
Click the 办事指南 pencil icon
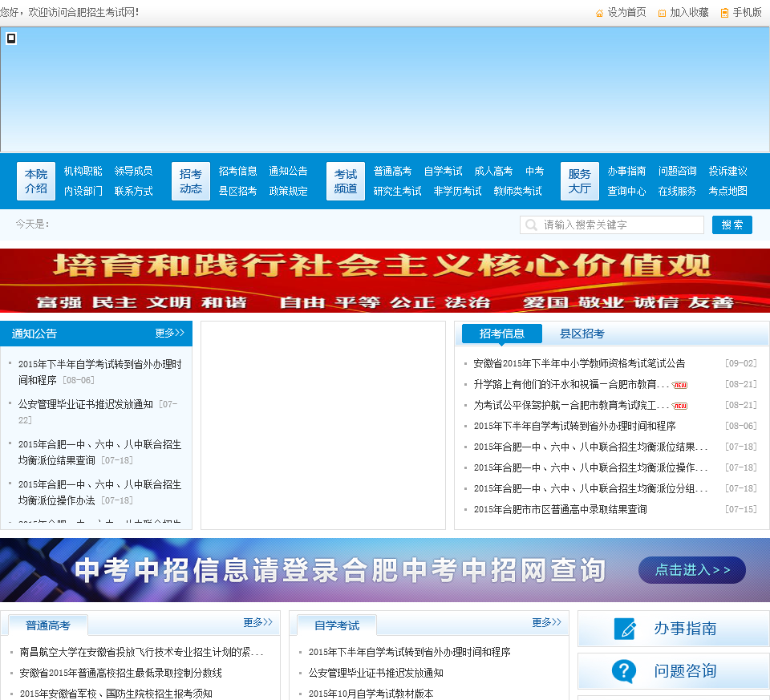coord(625,629)
